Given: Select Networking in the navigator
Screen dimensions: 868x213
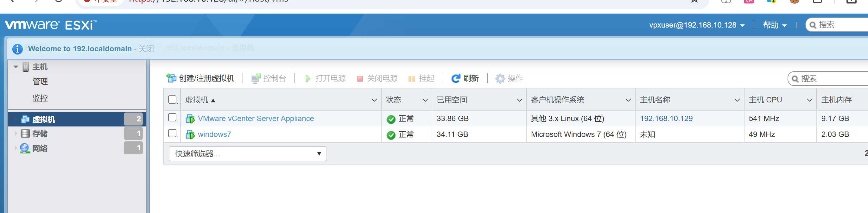Looking at the screenshot, I should click(x=40, y=148).
